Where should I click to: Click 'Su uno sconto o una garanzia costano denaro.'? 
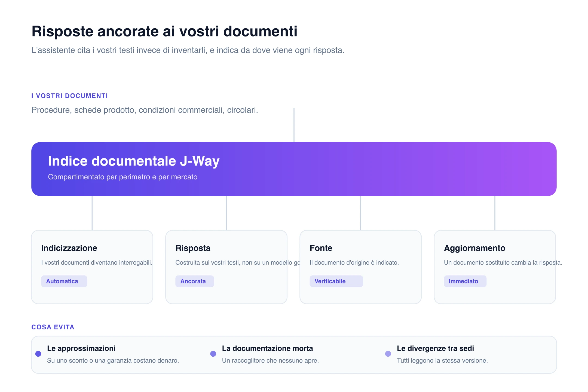(113, 361)
